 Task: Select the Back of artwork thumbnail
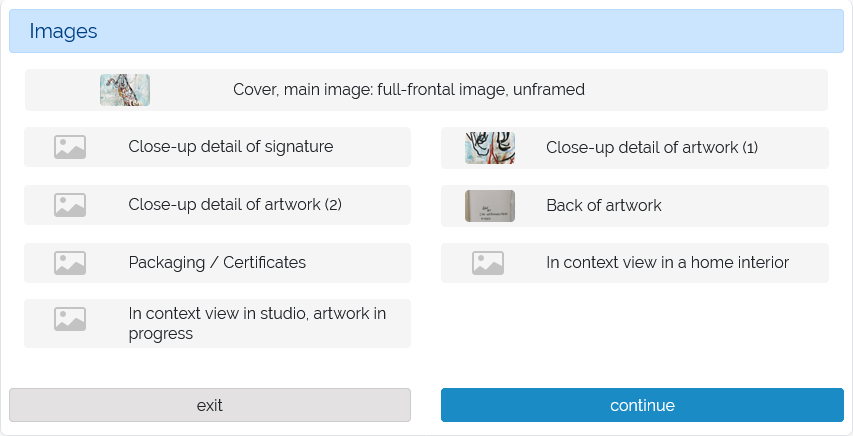pos(490,206)
